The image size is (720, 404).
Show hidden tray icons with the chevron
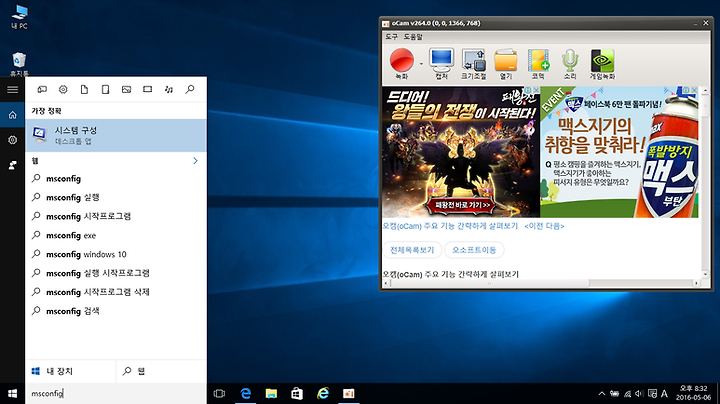(x=602, y=393)
